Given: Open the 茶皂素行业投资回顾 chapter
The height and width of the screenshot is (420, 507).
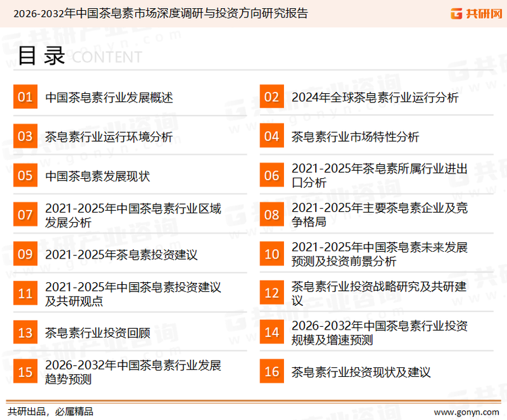Looking at the screenshot, I should tap(97, 333).
